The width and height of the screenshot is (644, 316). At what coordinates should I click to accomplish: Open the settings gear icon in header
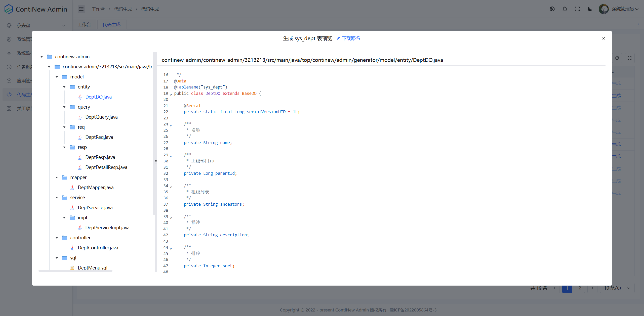pos(552,9)
